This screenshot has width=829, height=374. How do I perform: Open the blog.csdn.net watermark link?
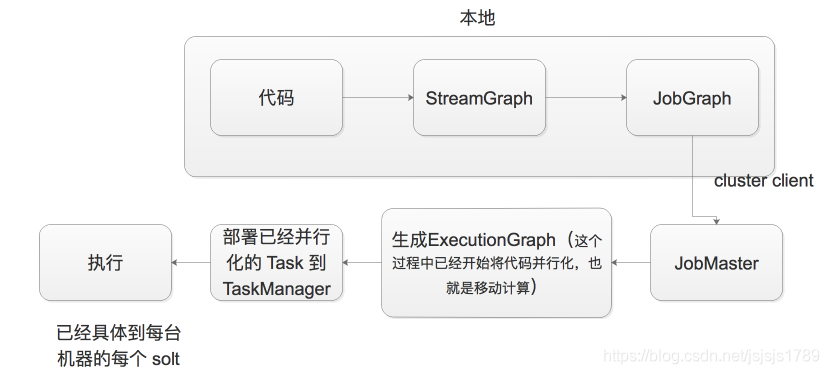(x=711, y=355)
